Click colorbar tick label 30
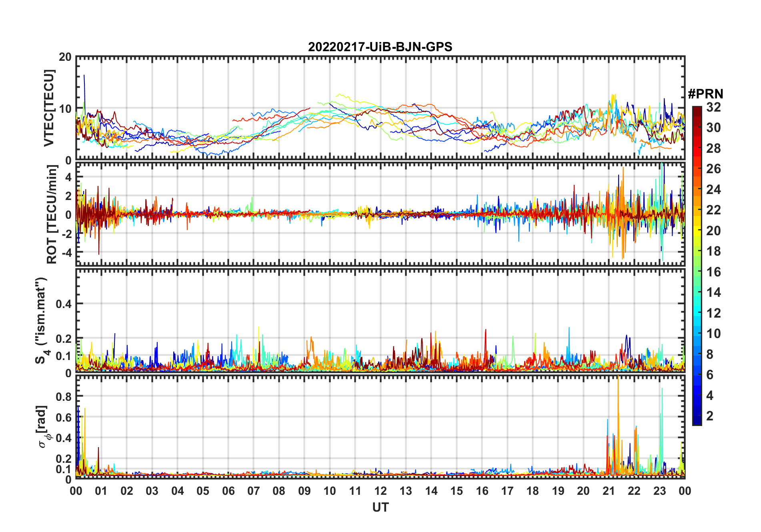This screenshot has width=761, height=532. [713, 128]
